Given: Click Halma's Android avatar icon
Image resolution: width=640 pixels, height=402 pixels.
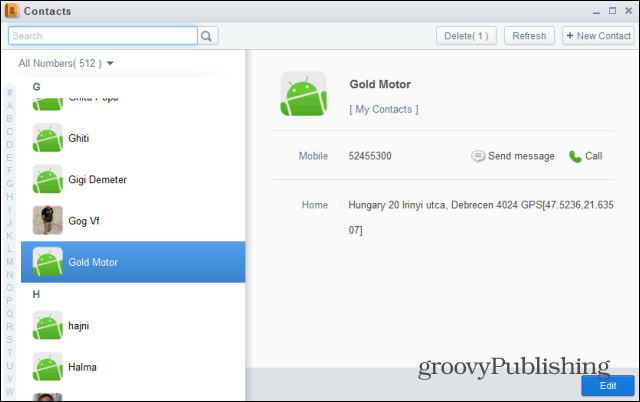Looking at the screenshot, I should point(48,366).
